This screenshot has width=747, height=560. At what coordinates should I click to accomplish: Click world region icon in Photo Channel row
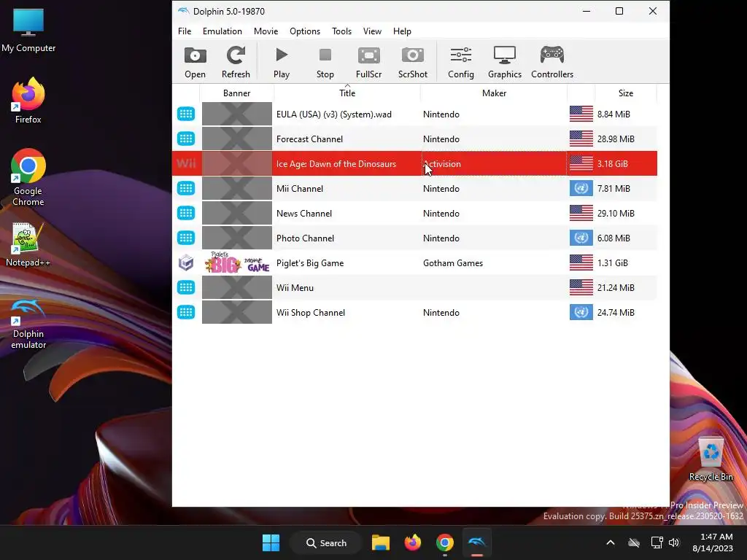click(x=581, y=238)
